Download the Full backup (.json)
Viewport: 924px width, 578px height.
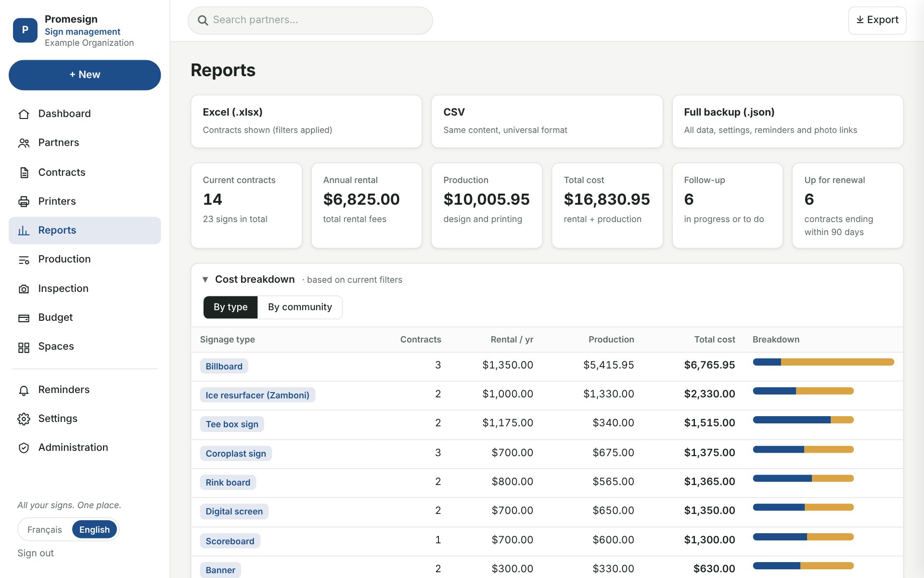tap(787, 121)
